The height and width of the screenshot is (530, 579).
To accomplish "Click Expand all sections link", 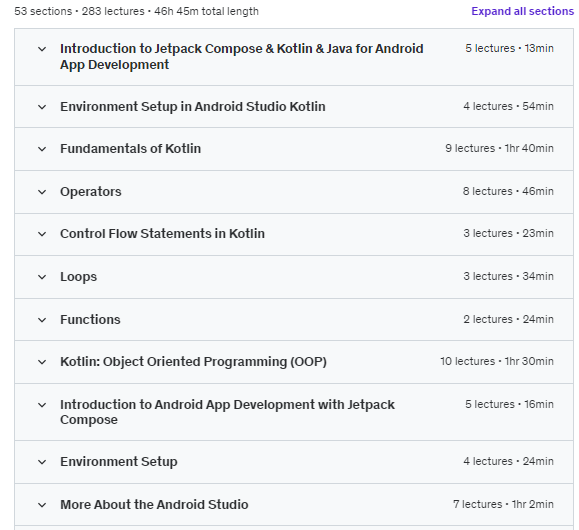I will [x=522, y=11].
